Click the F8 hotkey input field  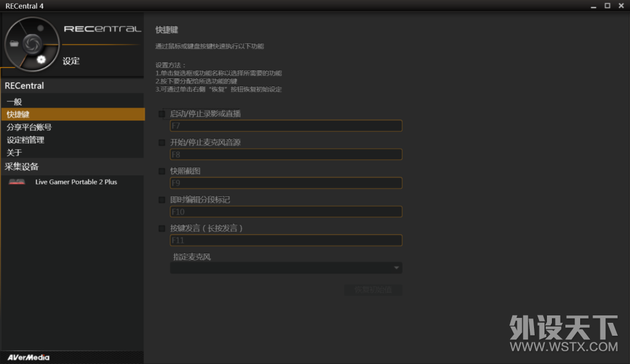tap(286, 154)
